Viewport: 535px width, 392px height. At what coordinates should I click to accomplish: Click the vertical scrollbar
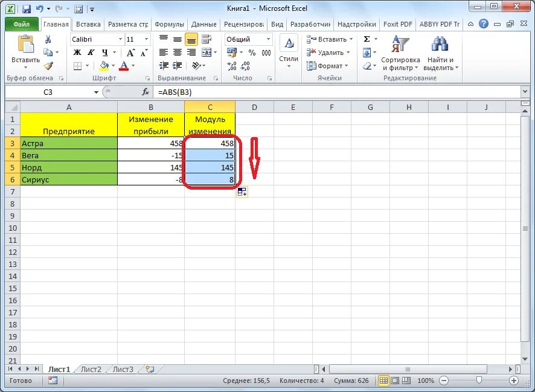[525, 228]
